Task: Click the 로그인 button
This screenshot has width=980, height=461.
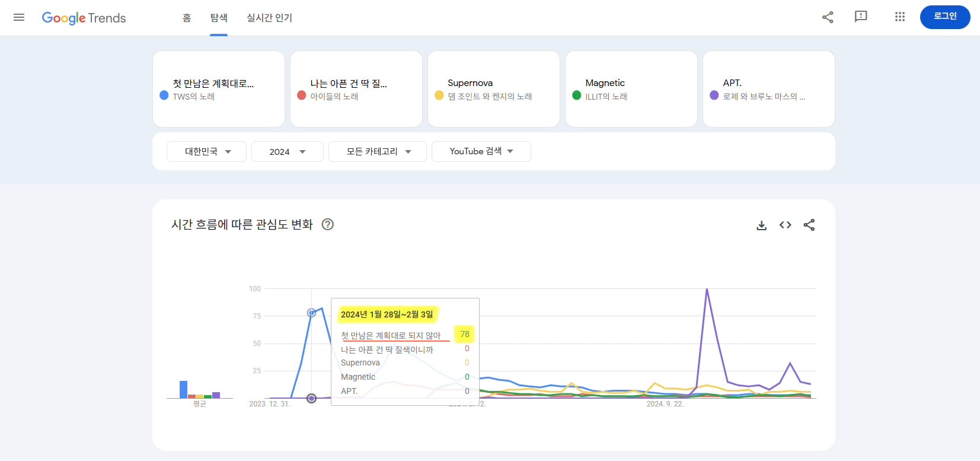Action: [945, 17]
